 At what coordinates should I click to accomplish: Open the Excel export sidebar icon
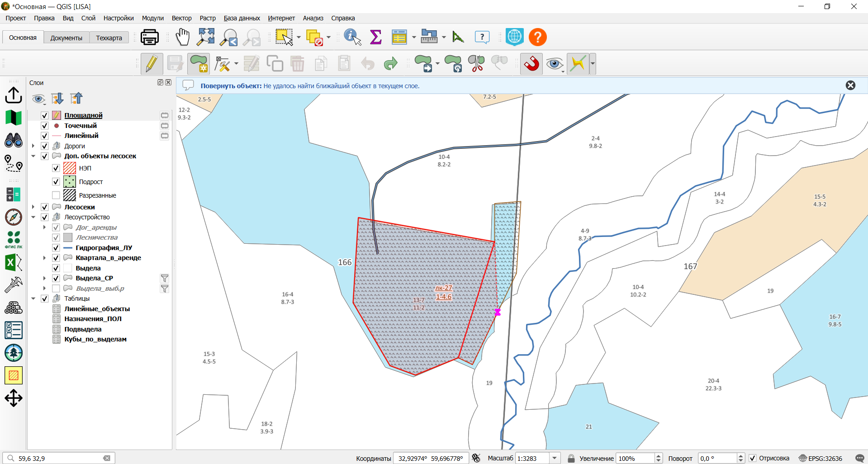[x=14, y=262]
